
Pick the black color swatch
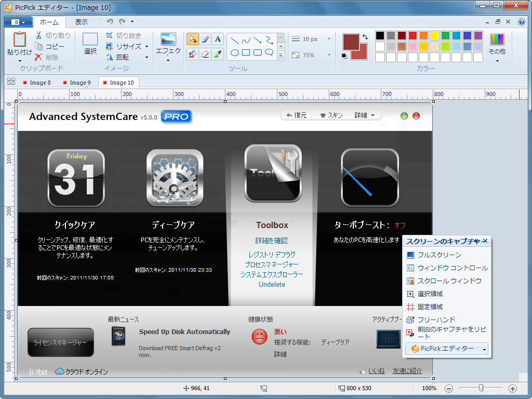(x=380, y=35)
